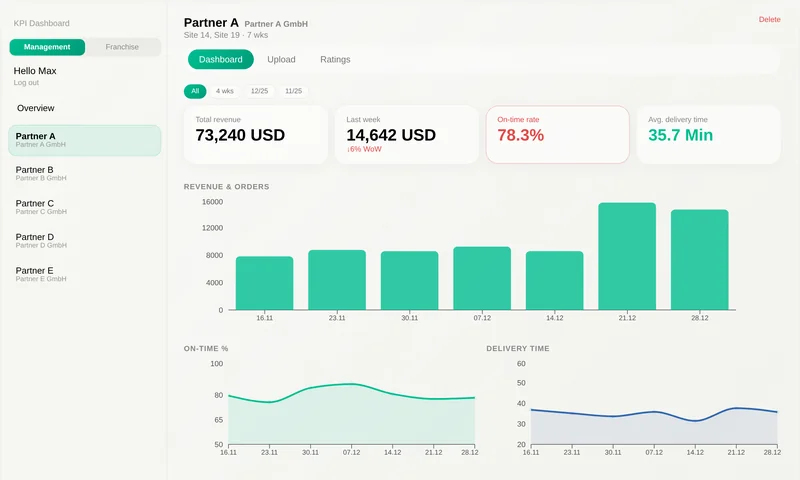Select Partner E in the sidebar
Viewport: 800px width, 480px height.
pyautogui.click(x=85, y=274)
